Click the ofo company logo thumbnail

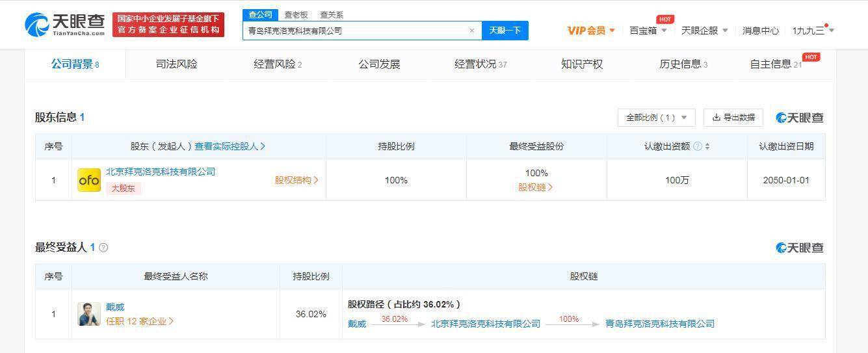click(89, 180)
